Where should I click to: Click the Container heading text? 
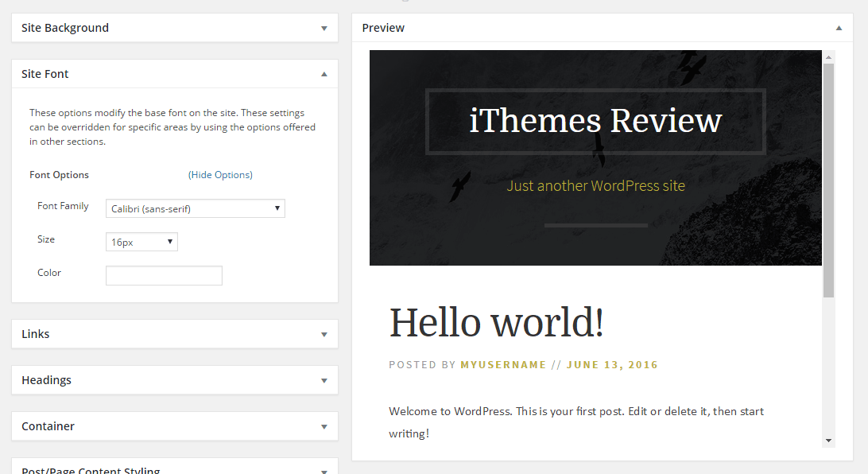[x=48, y=425]
